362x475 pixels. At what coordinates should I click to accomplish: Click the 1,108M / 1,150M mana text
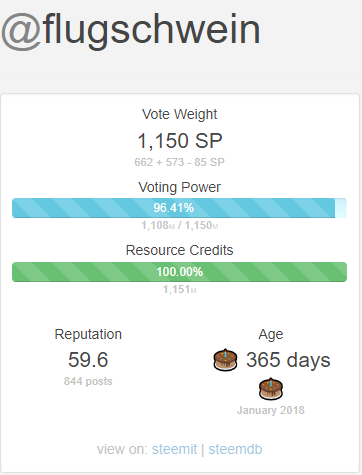click(180, 226)
